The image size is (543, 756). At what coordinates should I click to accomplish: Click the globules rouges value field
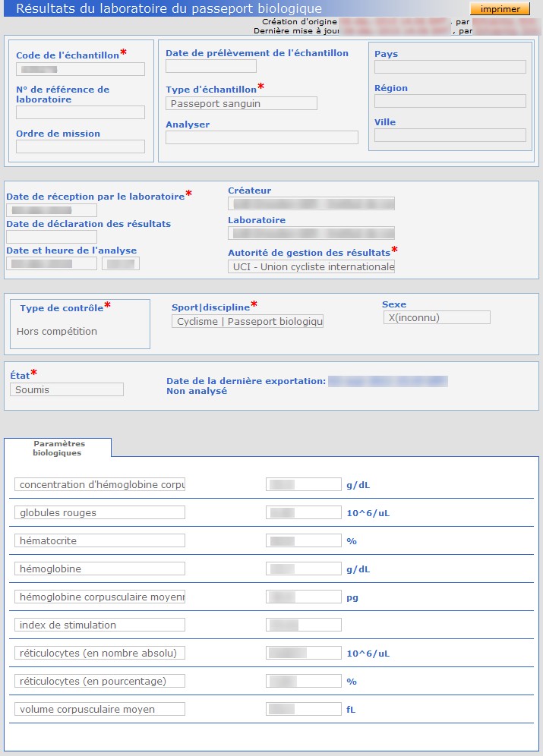(x=303, y=513)
